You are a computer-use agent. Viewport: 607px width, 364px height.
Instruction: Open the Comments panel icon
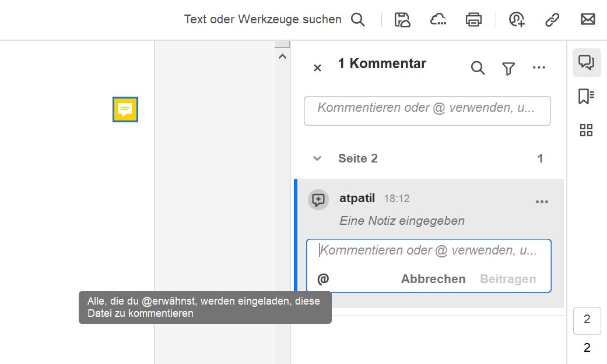pyautogui.click(x=586, y=62)
